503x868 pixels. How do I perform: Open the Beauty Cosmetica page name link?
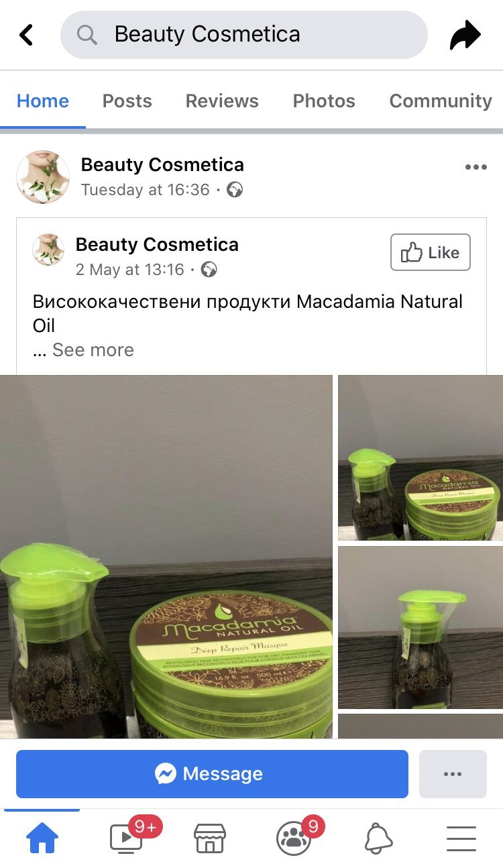point(162,164)
